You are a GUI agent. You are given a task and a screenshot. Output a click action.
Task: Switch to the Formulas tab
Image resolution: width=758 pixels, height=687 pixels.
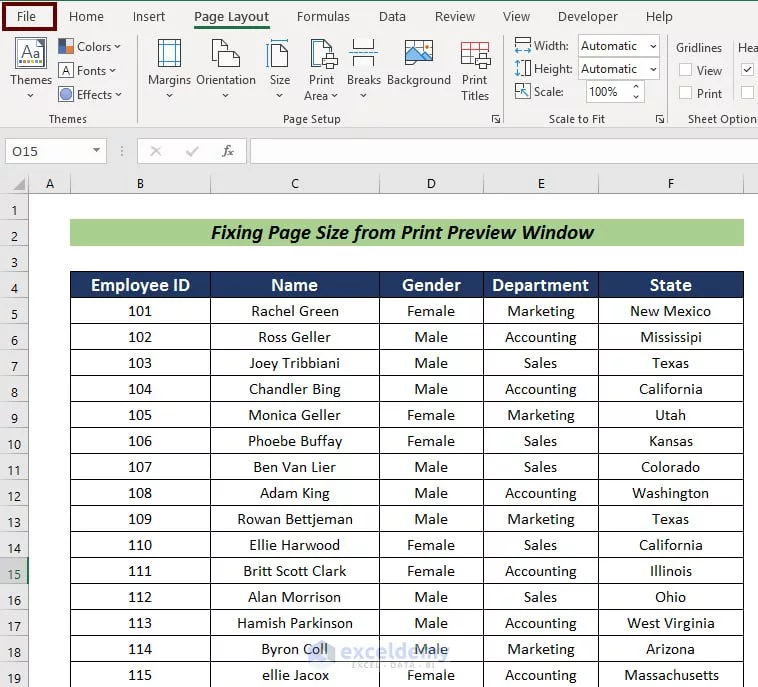point(323,17)
